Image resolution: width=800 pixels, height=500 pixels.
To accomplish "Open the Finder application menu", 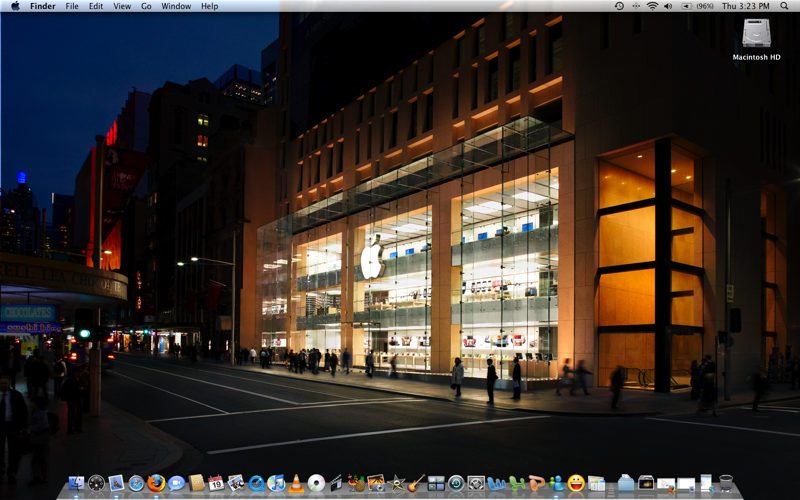I will 42,6.
